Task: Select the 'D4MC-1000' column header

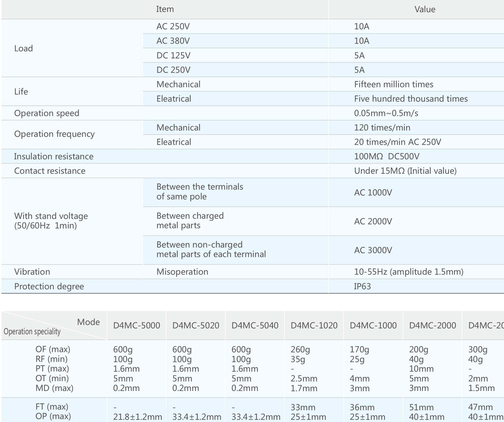Action: coord(373,325)
